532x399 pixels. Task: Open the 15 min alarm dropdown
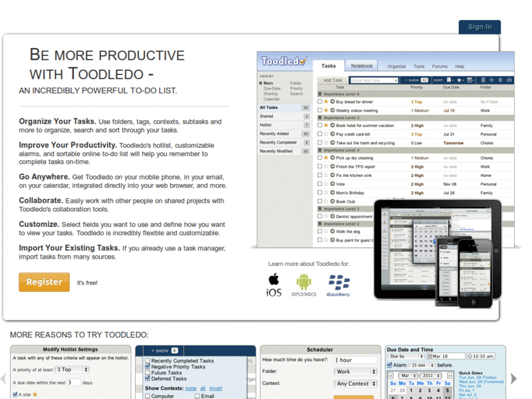point(422,365)
